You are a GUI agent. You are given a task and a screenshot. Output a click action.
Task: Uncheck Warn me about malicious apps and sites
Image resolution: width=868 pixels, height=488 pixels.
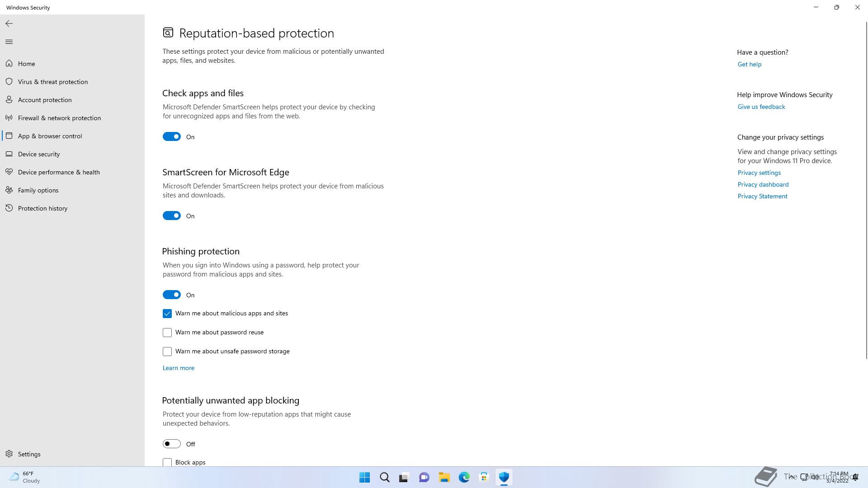coord(167,314)
